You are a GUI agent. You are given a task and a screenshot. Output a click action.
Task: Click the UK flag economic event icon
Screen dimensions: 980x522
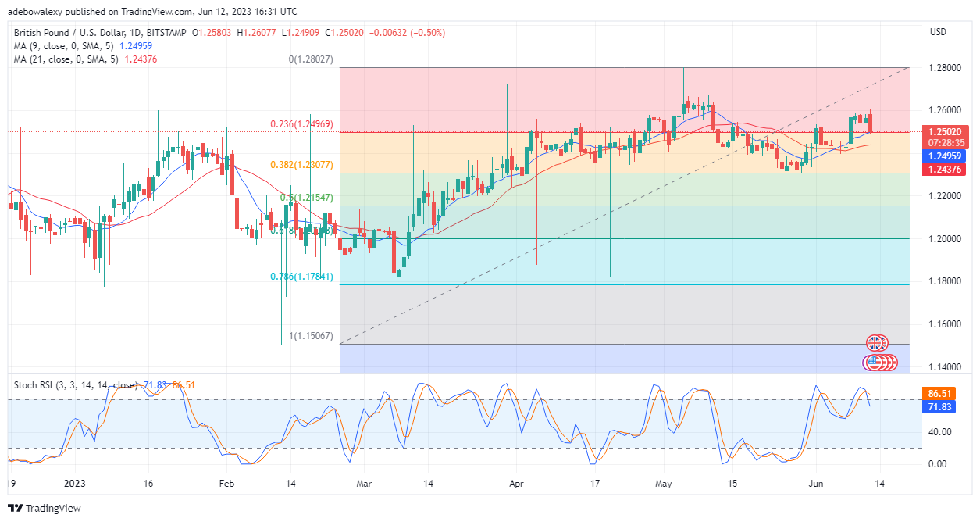click(876, 343)
